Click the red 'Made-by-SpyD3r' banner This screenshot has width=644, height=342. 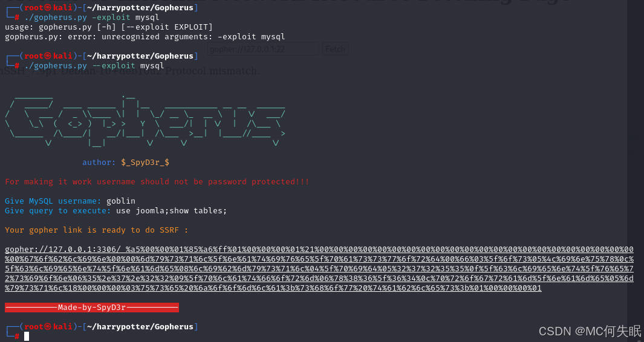(92, 308)
